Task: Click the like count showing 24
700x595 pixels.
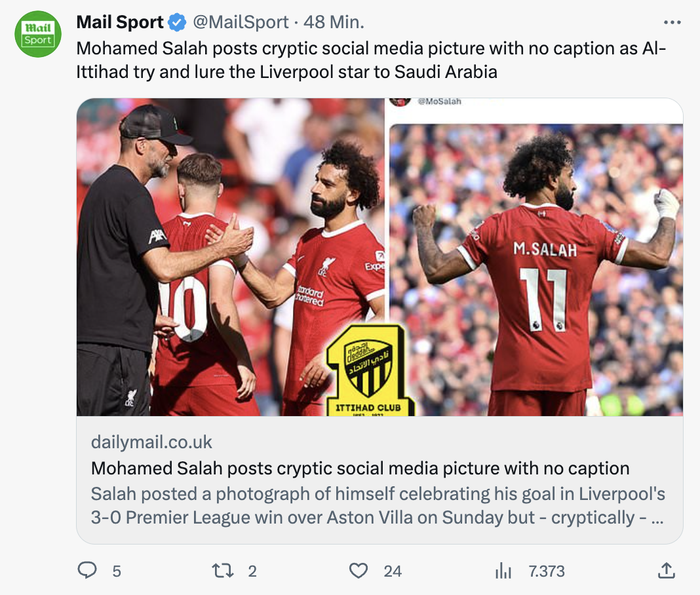Action: [393, 571]
